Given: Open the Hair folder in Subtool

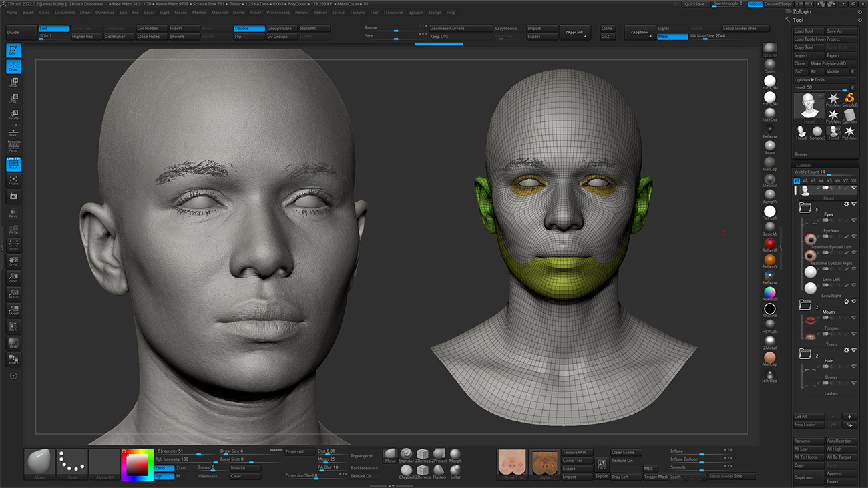Looking at the screenshot, I should point(805,354).
